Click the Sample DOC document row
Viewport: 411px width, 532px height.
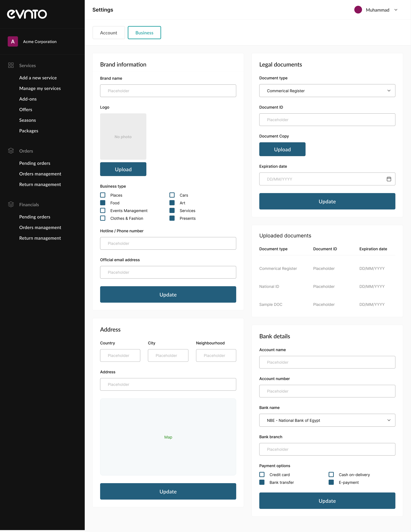(x=327, y=305)
